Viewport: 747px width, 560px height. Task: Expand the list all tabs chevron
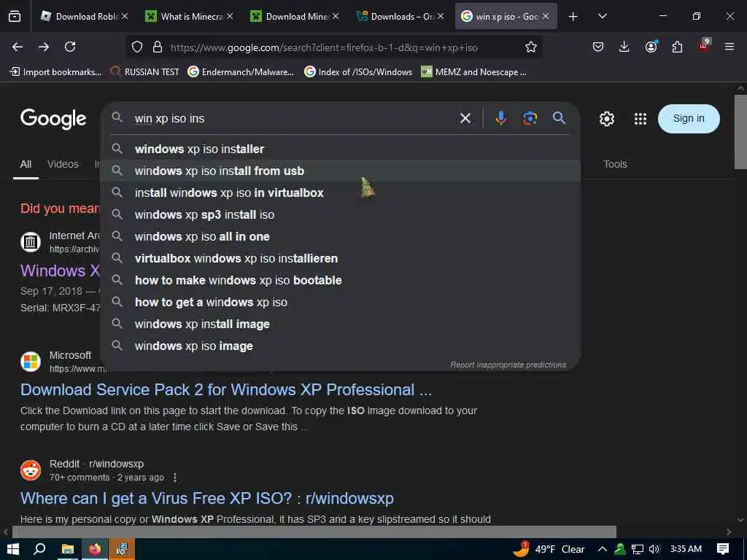[602, 17]
